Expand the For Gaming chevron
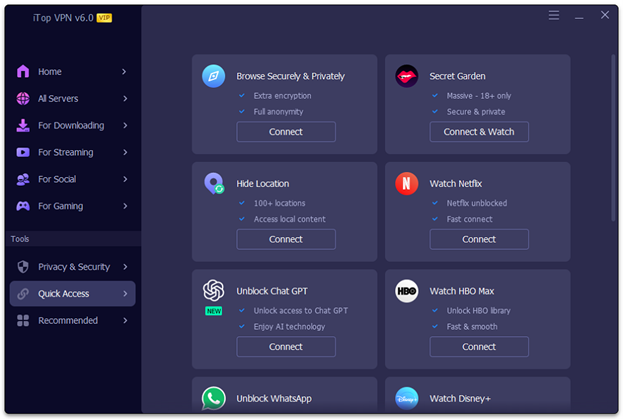This screenshot has width=623, height=419. [x=125, y=206]
